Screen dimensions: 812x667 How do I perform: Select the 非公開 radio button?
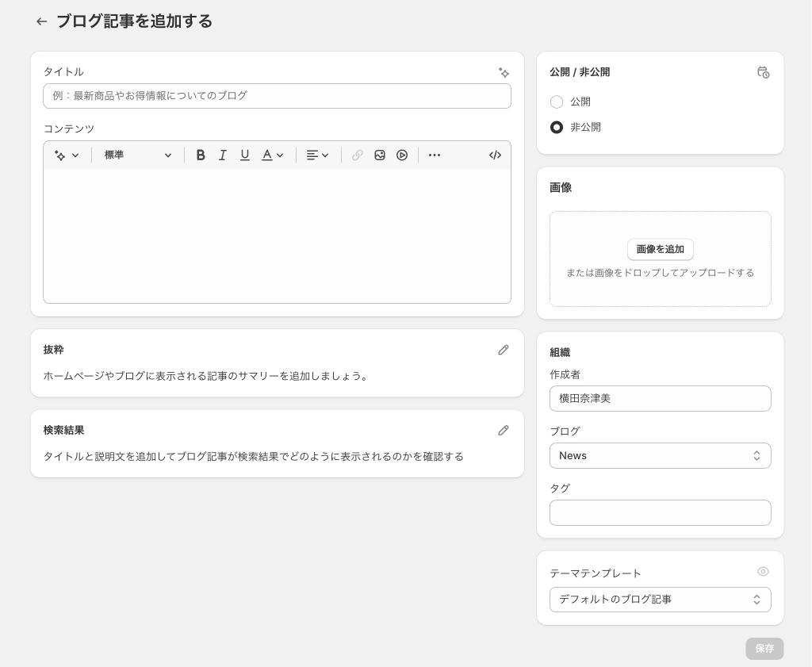[557, 127]
